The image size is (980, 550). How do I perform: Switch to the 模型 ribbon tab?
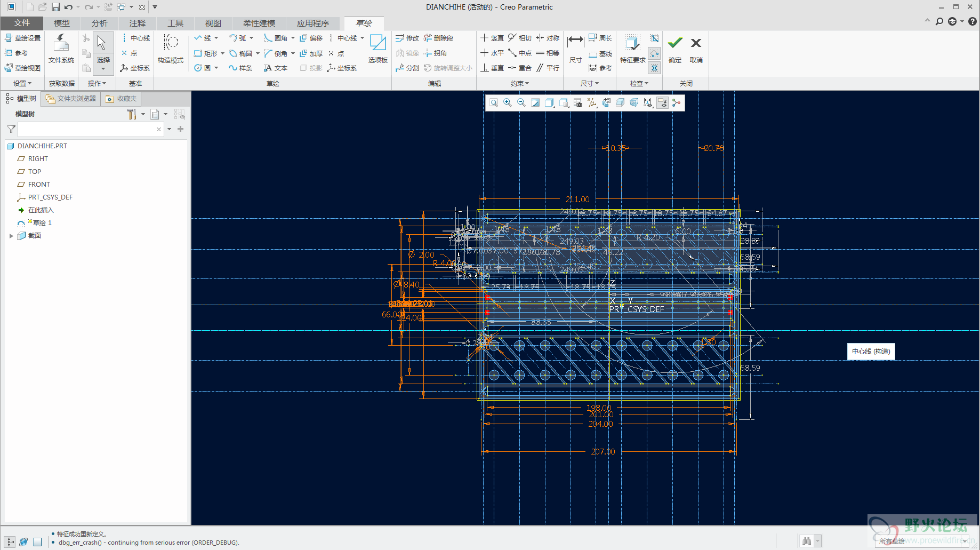click(62, 23)
